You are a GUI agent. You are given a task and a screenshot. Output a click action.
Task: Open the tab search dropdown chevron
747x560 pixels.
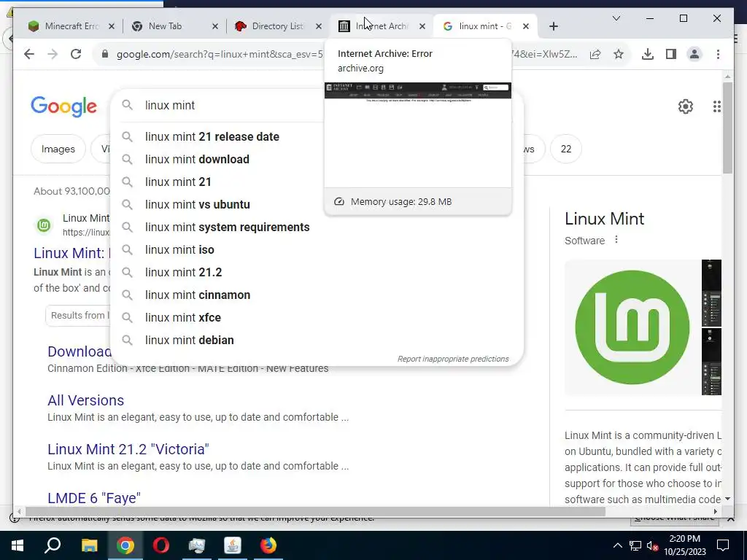[x=616, y=18]
